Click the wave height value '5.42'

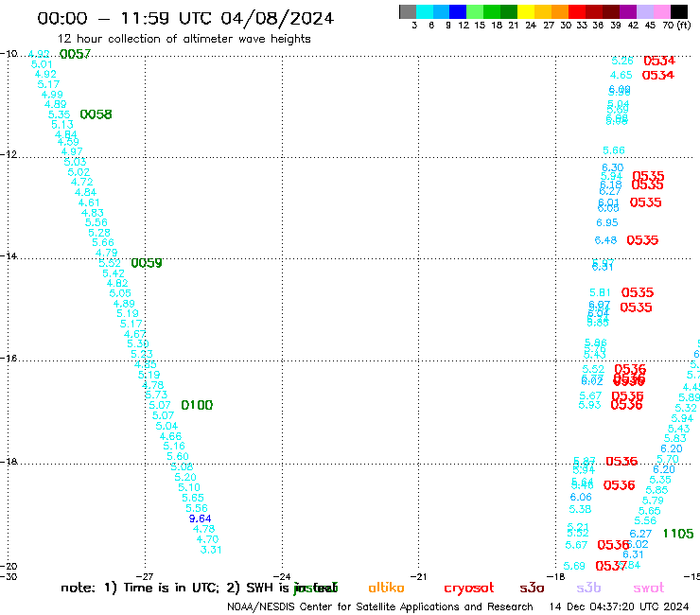tap(114, 273)
